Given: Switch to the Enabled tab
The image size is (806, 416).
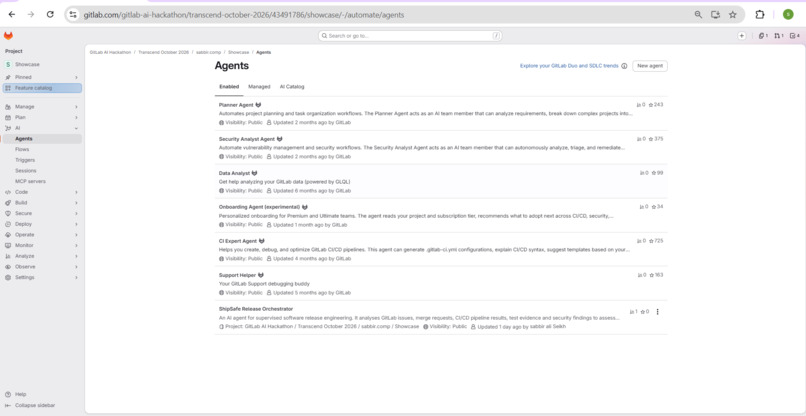Looking at the screenshot, I should click(229, 87).
